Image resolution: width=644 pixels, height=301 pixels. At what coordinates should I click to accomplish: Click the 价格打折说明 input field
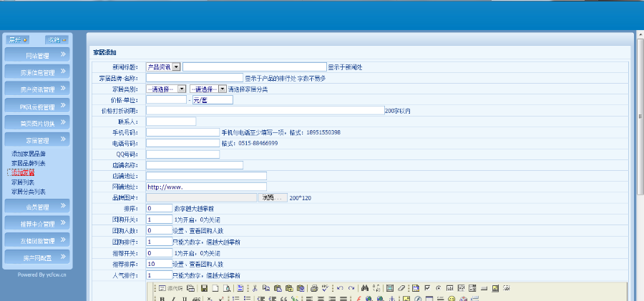coord(265,111)
